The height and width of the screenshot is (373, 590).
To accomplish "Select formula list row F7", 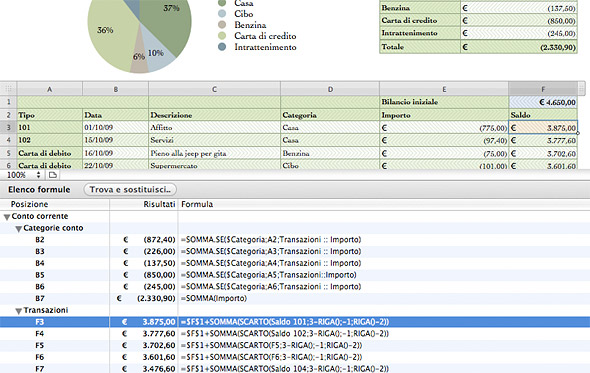I will (x=295, y=368).
